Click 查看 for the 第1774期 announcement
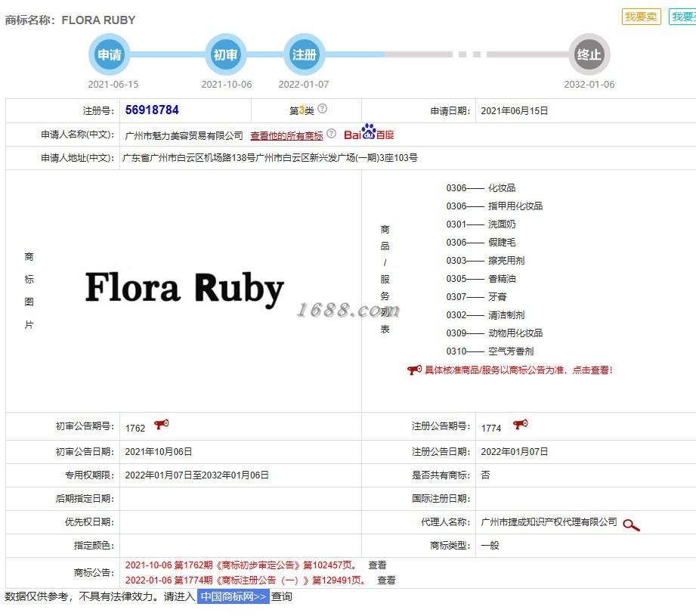 point(386,580)
